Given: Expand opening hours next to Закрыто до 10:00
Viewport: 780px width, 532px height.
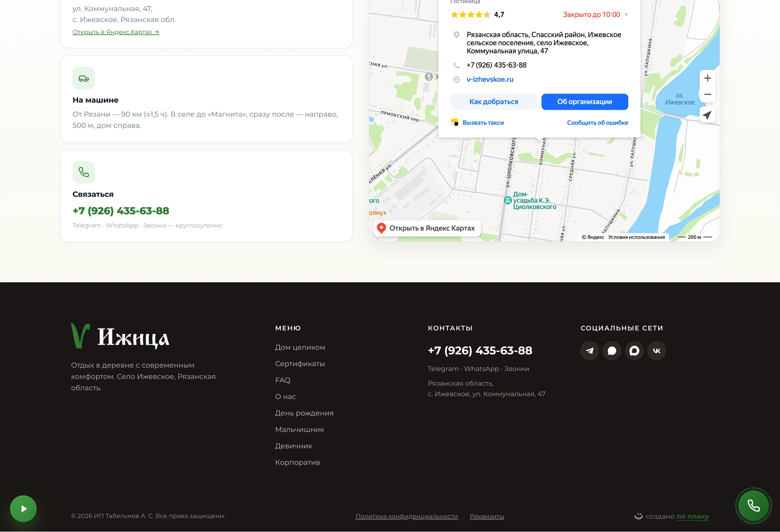Looking at the screenshot, I should (x=626, y=15).
